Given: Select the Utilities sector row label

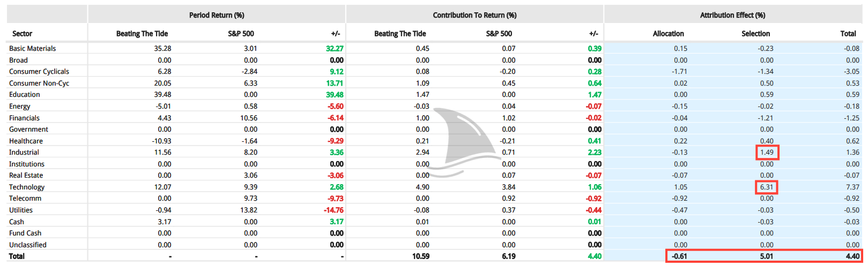Looking at the screenshot, I should [20, 210].
